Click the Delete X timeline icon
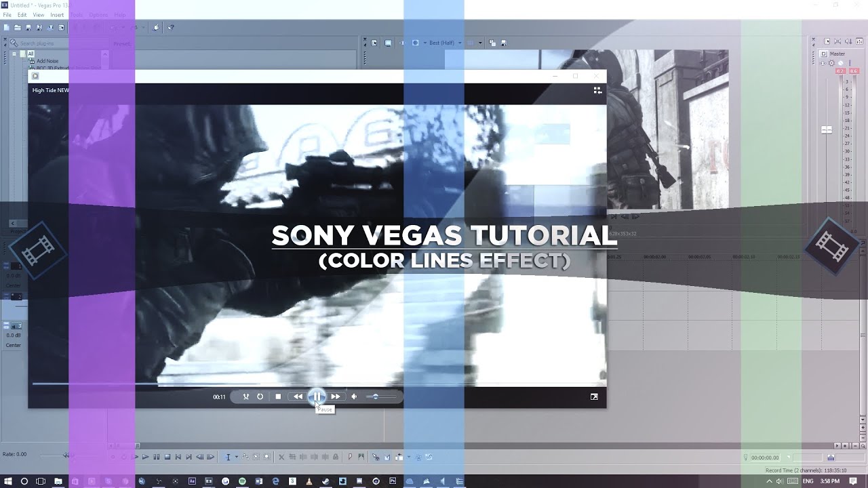Viewport: 868px width, 488px height. [x=281, y=457]
